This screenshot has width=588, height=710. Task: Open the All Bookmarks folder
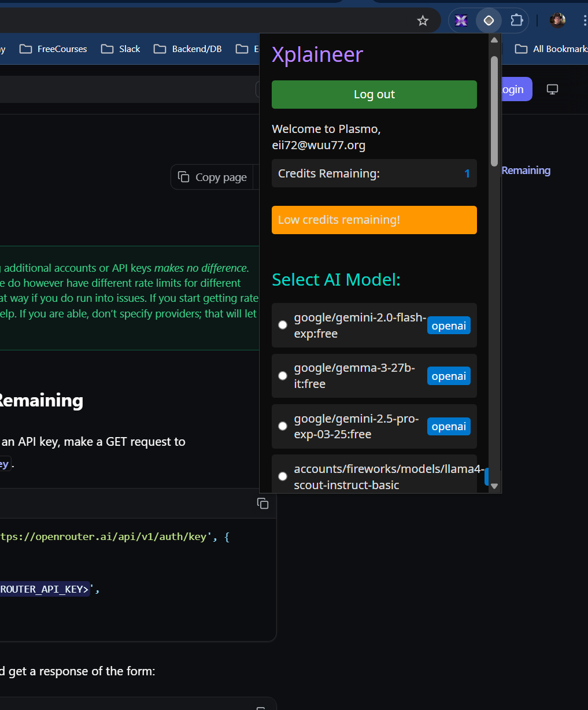click(x=552, y=49)
